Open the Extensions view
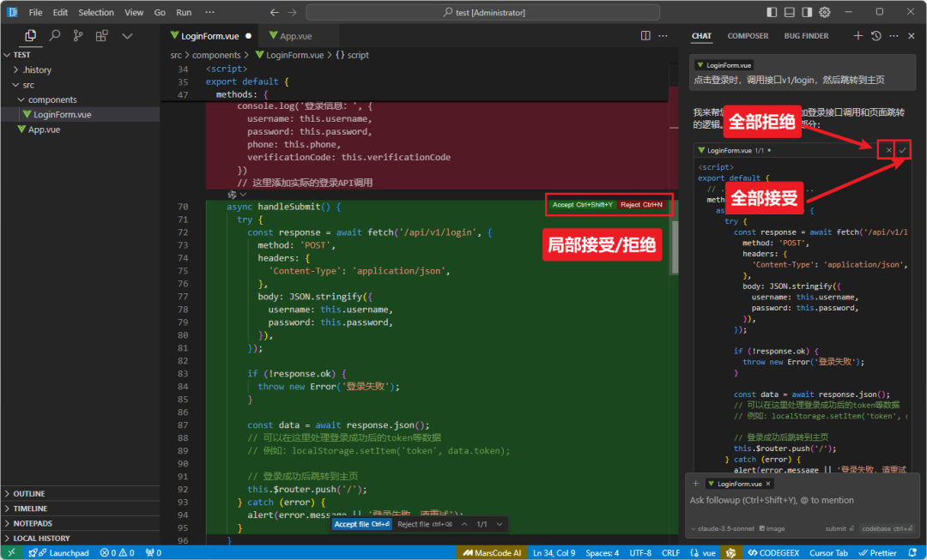 point(102,36)
